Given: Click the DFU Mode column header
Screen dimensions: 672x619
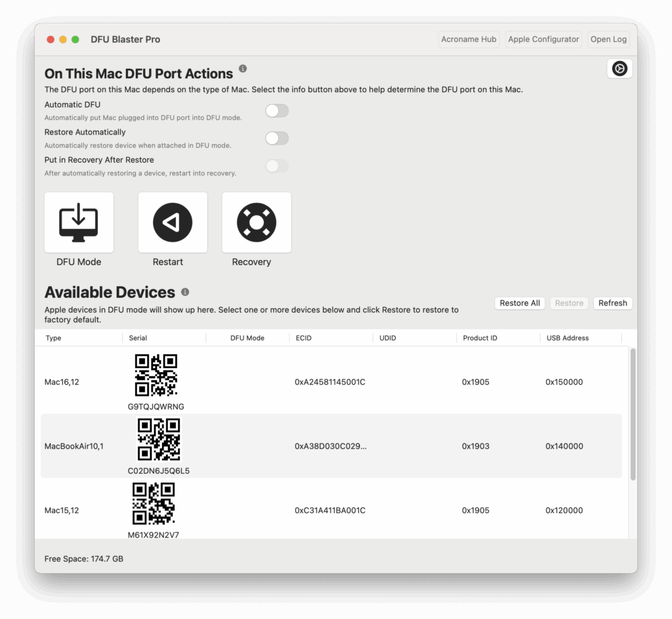Looking at the screenshot, I should [x=247, y=338].
